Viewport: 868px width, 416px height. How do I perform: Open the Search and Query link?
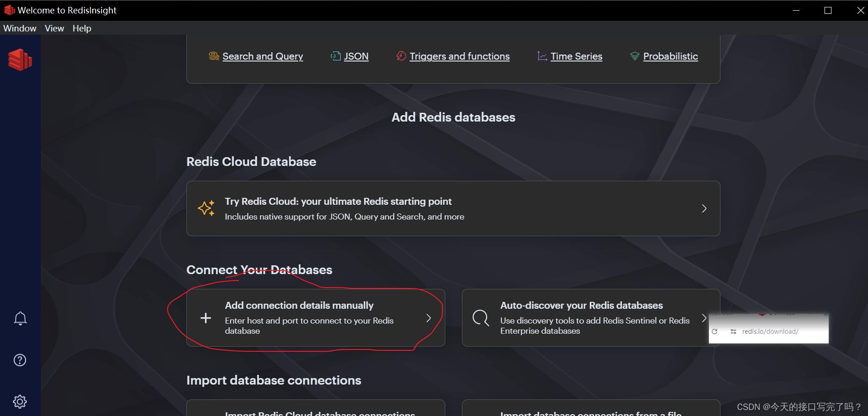(x=263, y=56)
